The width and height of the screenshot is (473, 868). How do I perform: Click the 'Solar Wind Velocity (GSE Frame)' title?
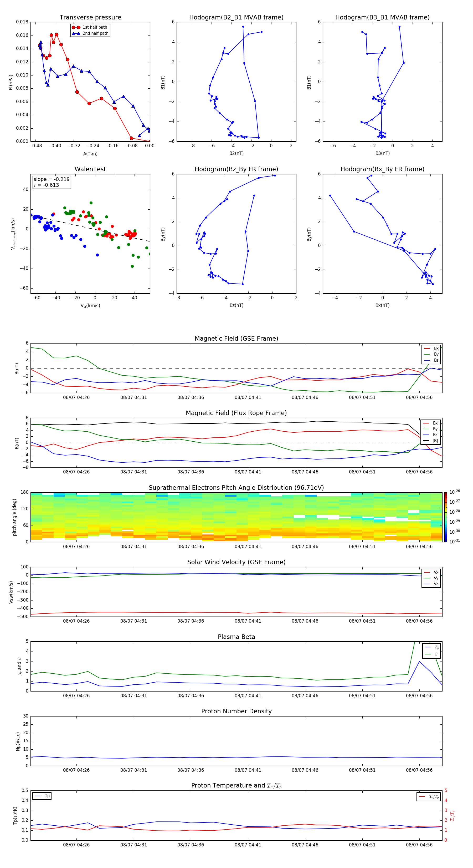pos(236,562)
